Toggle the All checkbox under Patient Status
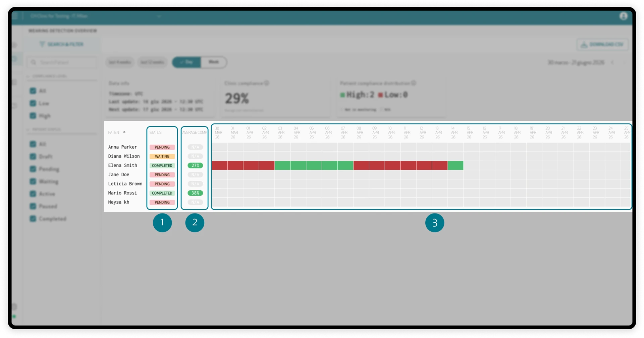The height and width of the screenshot is (338, 644). [33, 144]
